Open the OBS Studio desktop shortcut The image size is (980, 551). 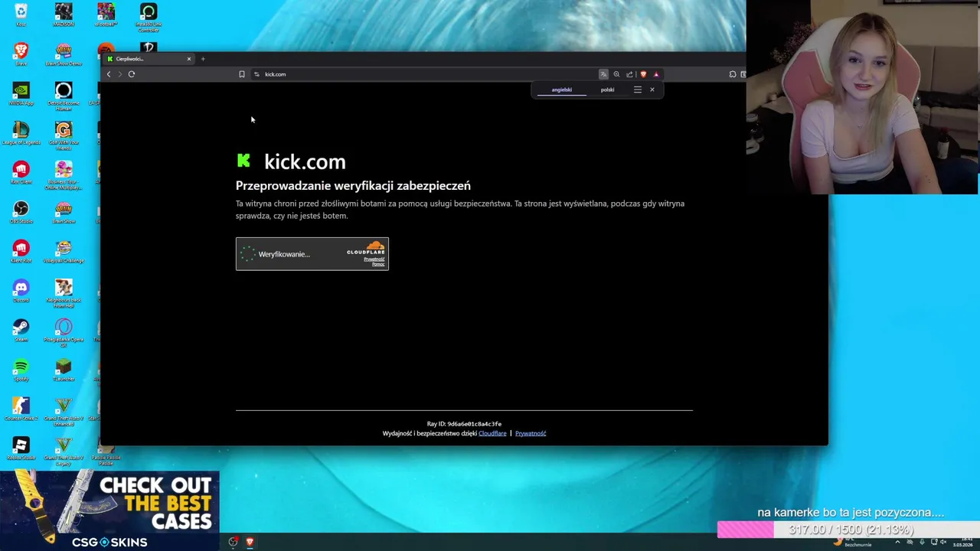tap(21, 212)
